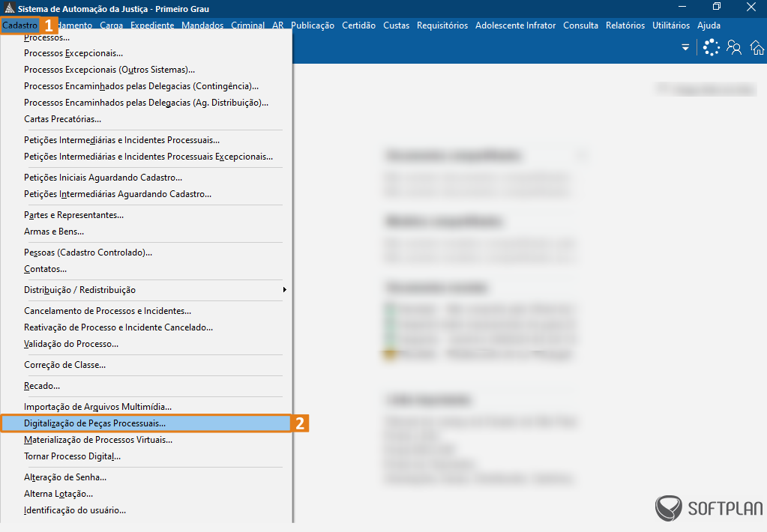This screenshot has width=767, height=532.
Task: Open the Ajuda menu
Action: [709, 25]
